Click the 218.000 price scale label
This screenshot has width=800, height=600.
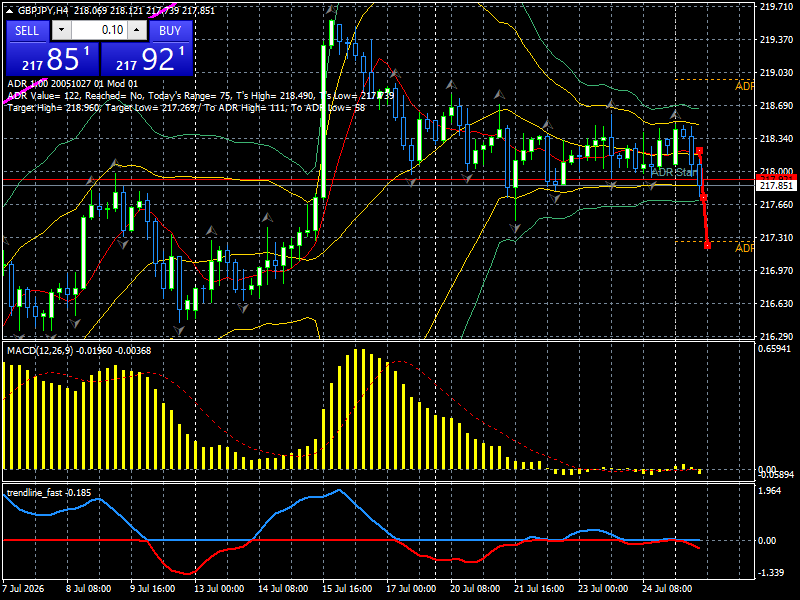[776, 171]
